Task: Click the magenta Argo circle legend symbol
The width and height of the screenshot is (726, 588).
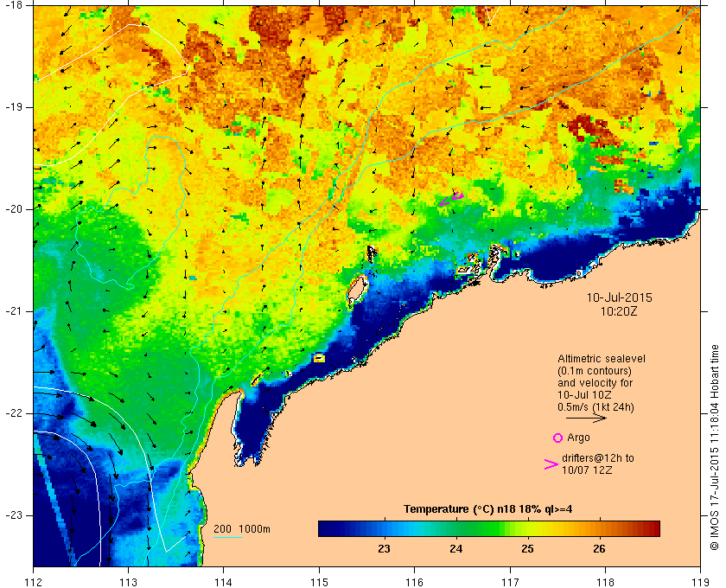Action: 558,438
